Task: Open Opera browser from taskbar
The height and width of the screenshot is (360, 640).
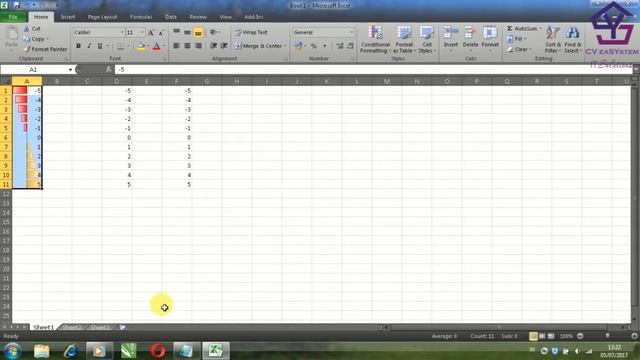Action: point(158,351)
